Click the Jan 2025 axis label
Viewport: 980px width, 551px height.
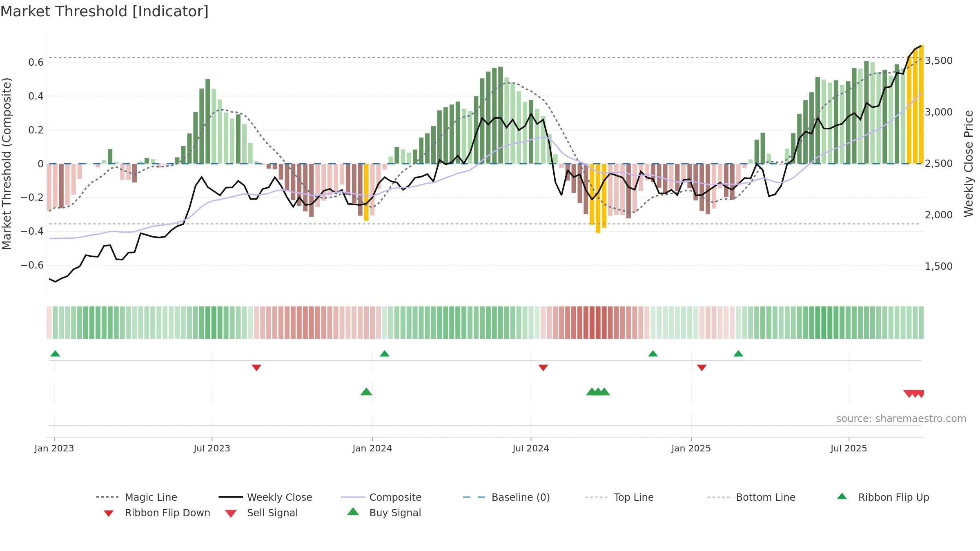click(691, 448)
